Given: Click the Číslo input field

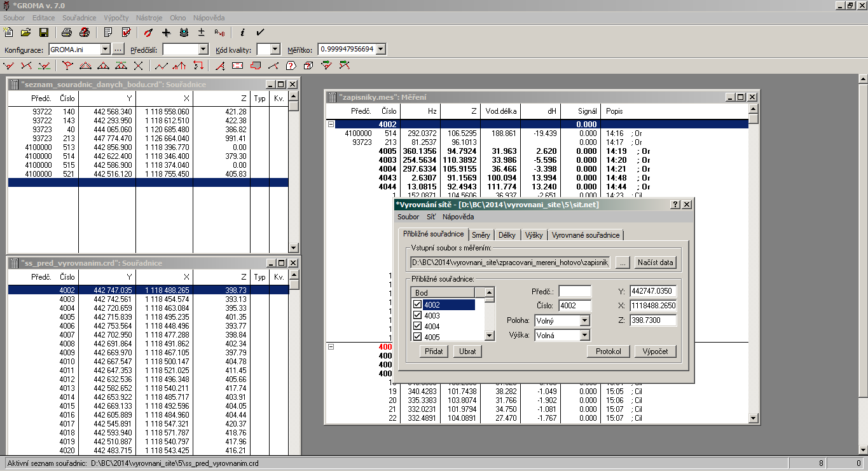Looking at the screenshot, I should point(575,306).
